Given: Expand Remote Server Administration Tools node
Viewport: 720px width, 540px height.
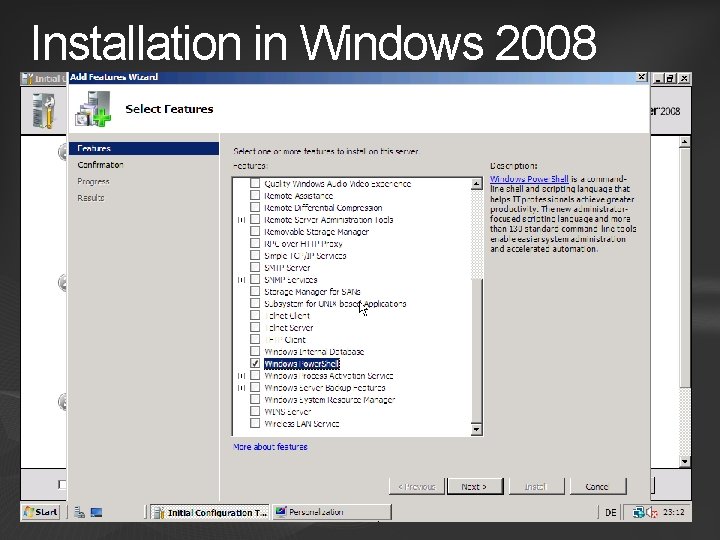Looking at the screenshot, I should 241,219.
